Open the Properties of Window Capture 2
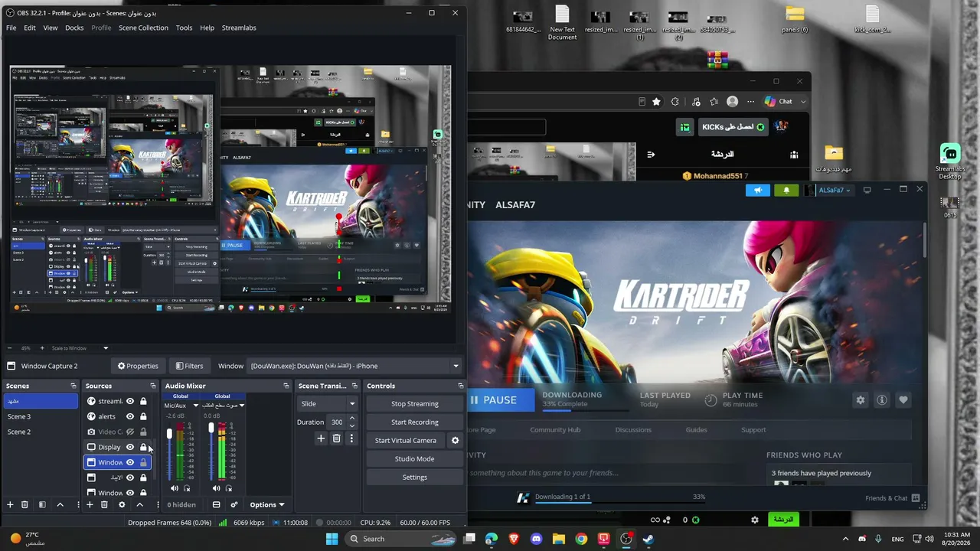 (x=138, y=366)
